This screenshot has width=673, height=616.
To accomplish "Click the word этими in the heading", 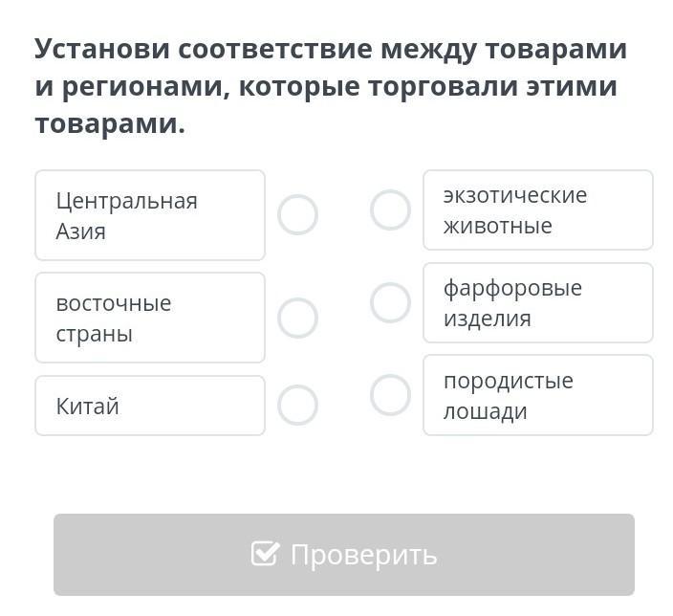I will click(x=570, y=86).
